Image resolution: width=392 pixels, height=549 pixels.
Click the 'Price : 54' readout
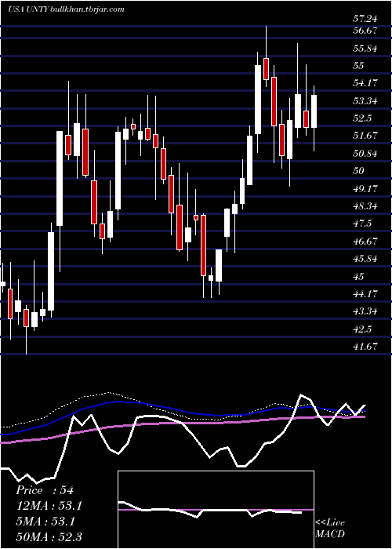[x=45, y=490]
